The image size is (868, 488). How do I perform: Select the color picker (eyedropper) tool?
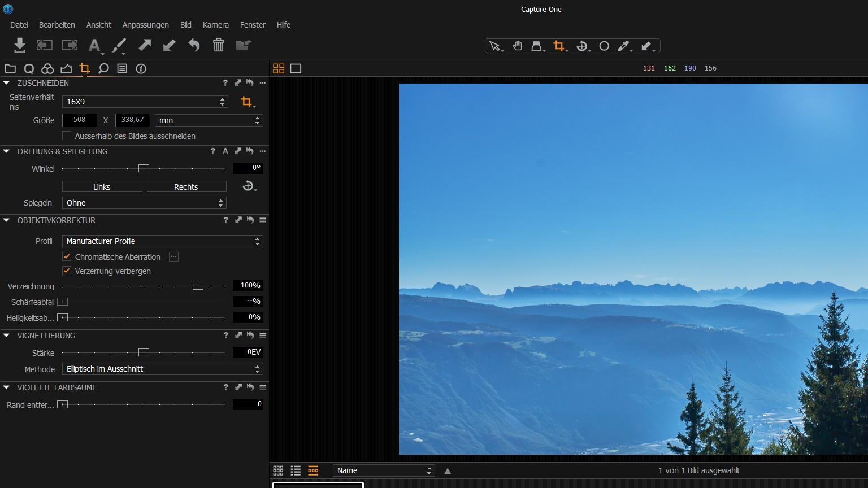624,46
